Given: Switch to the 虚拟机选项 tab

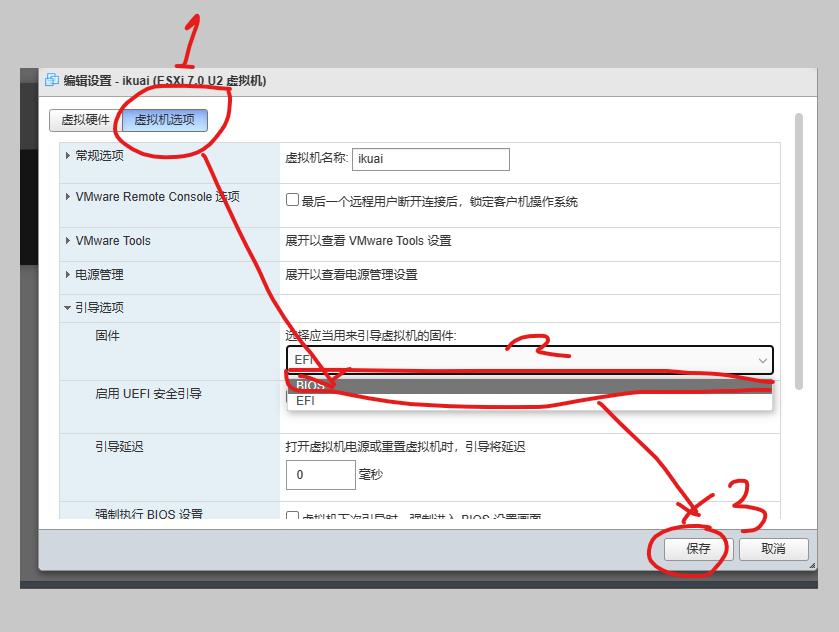Looking at the screenshot, I should [166, 118].
